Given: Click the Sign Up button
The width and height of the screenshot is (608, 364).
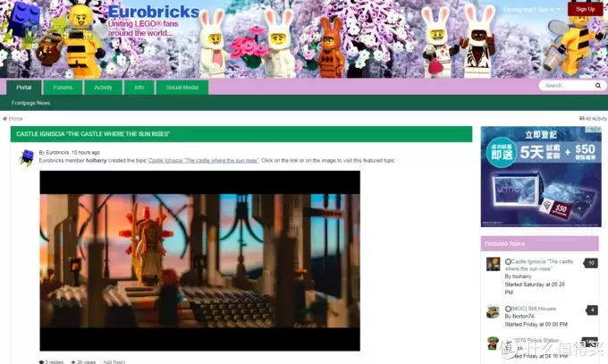Looking at the screenshot, I should [x=585, y=9].
